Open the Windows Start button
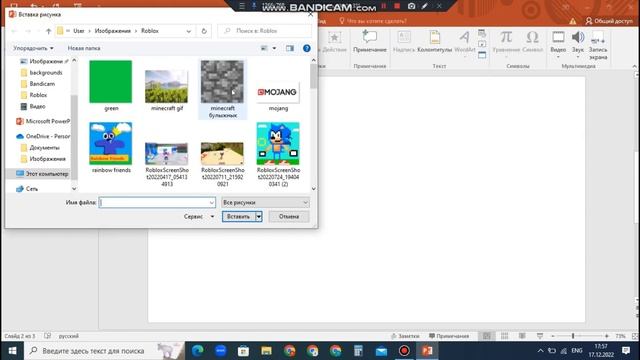 pyautogui.click(x=12, y=351)
